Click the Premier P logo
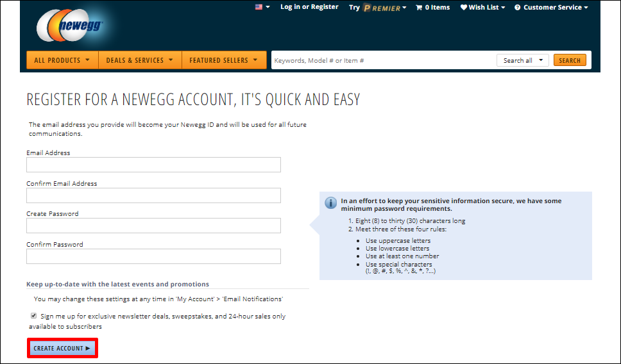The width and height of the screenshot is (621, 364). 367,8
